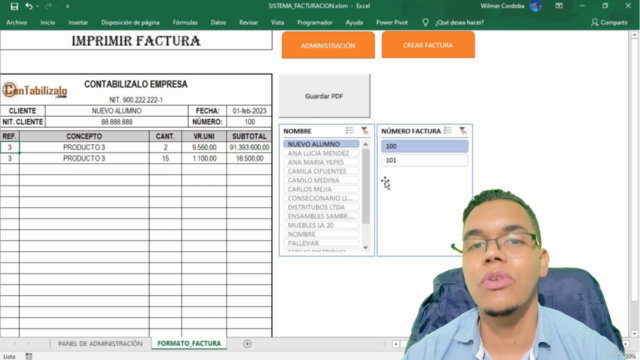Switch to the PANEL DE ADMINISTRACIÓN sheet tab
Screen dimensions: 640x360
click(x=100, y=344)
